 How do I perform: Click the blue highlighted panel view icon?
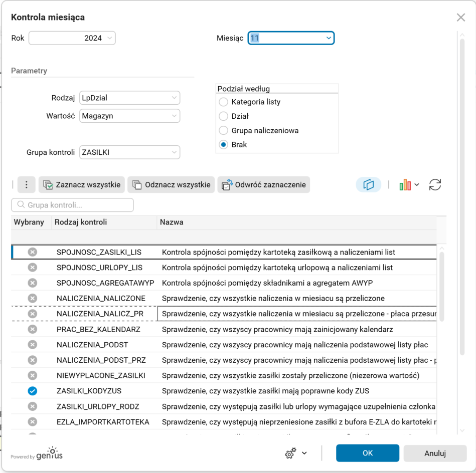click(369, 185)
